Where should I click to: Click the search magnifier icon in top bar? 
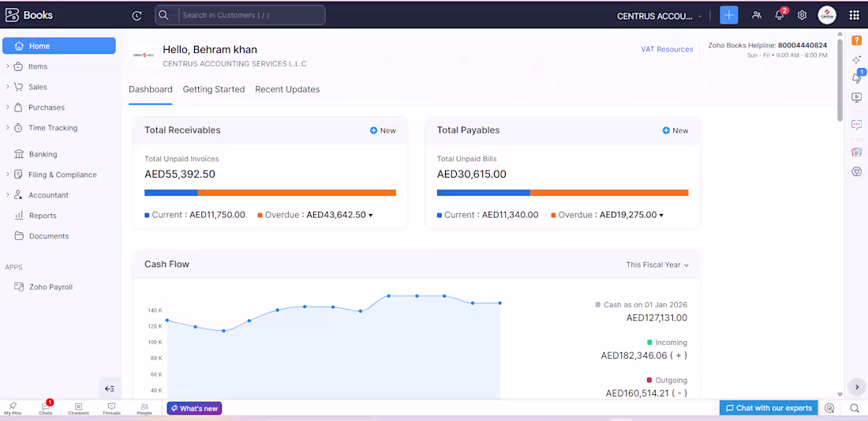point(163,15)
